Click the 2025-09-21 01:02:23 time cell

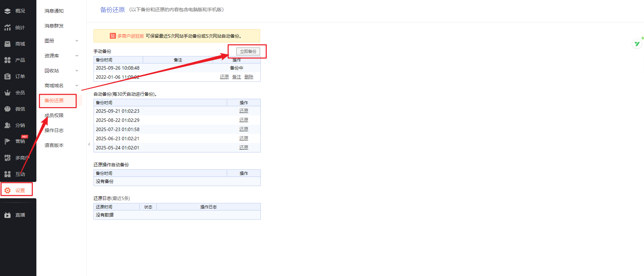pos(118,111)
